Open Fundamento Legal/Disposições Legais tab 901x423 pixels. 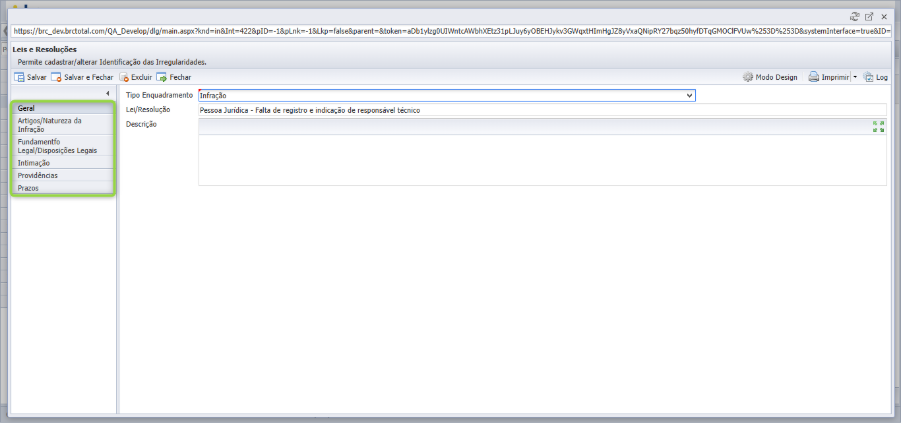point(63,146)
